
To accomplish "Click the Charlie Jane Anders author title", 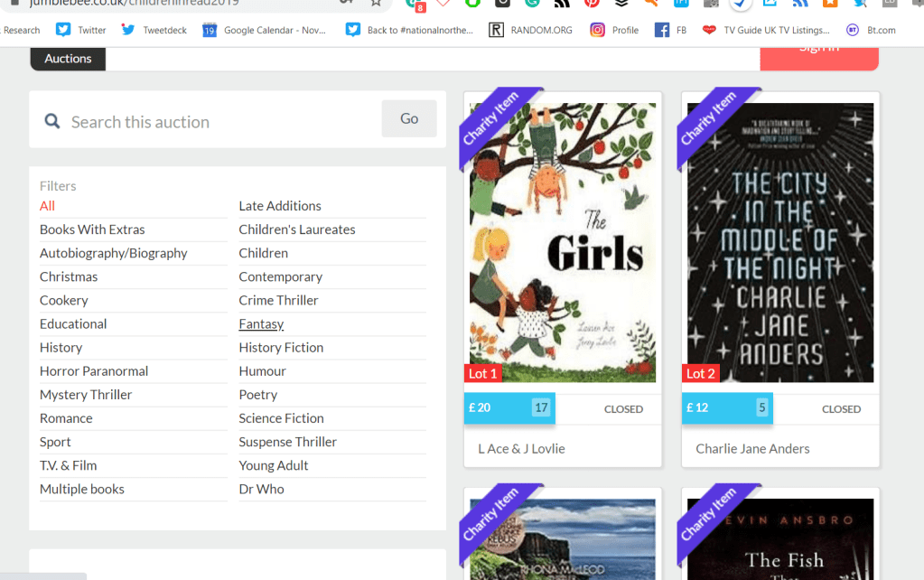I will click(752, 448).
